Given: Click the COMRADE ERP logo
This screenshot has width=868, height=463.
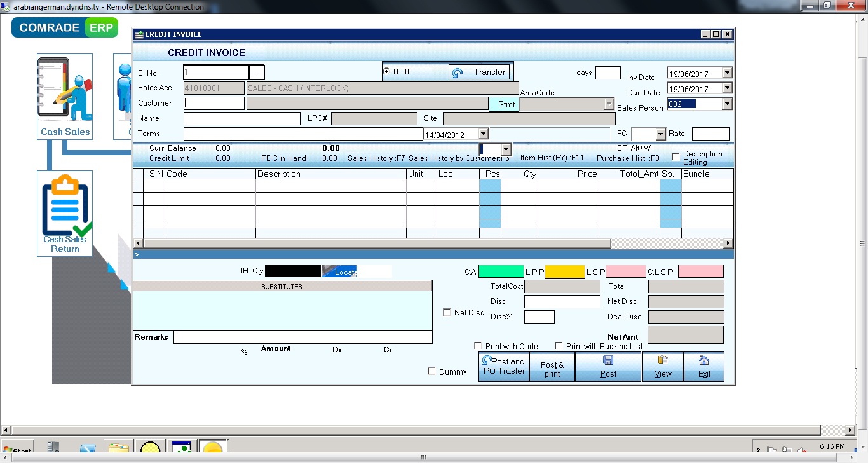Looking at the screenshot, I should coord(64,27).
